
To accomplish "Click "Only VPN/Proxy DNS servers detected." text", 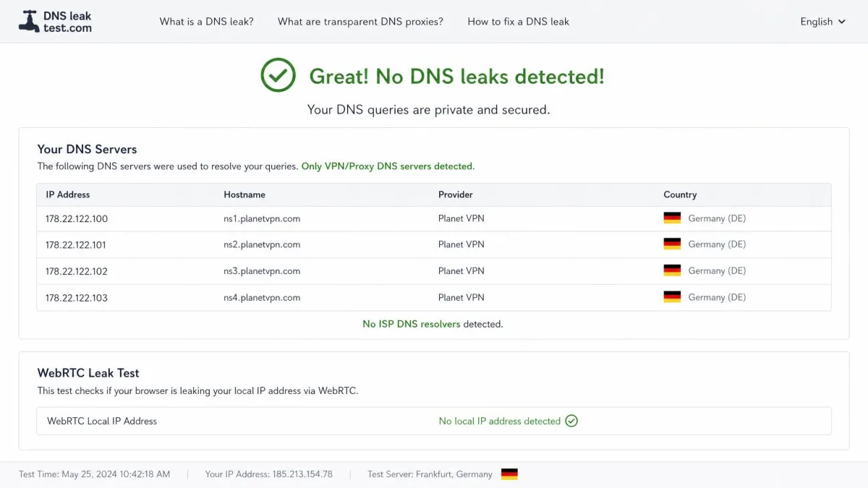I will point(388,166).
